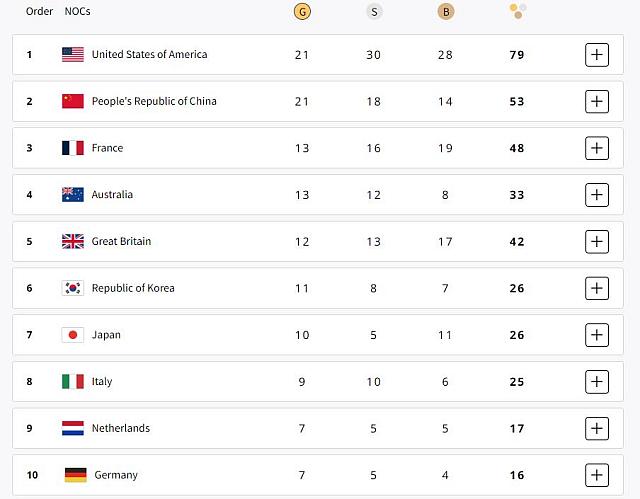Screen dimensions: 640x499
Task: Click the gold medal column icon
Action: click(301, 12)
